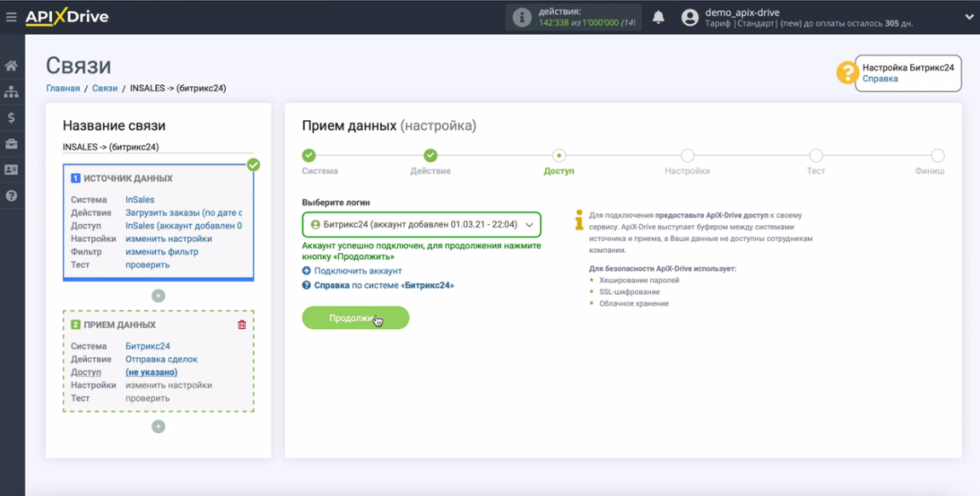Add step with plus between blocks
The image size is (980, 496).
(159, 296)
